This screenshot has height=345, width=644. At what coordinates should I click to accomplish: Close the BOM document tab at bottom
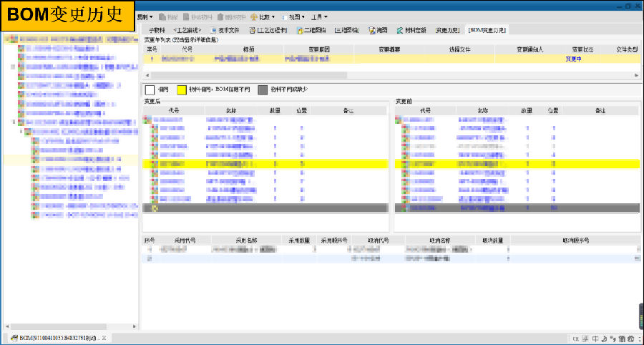point(104,337)
